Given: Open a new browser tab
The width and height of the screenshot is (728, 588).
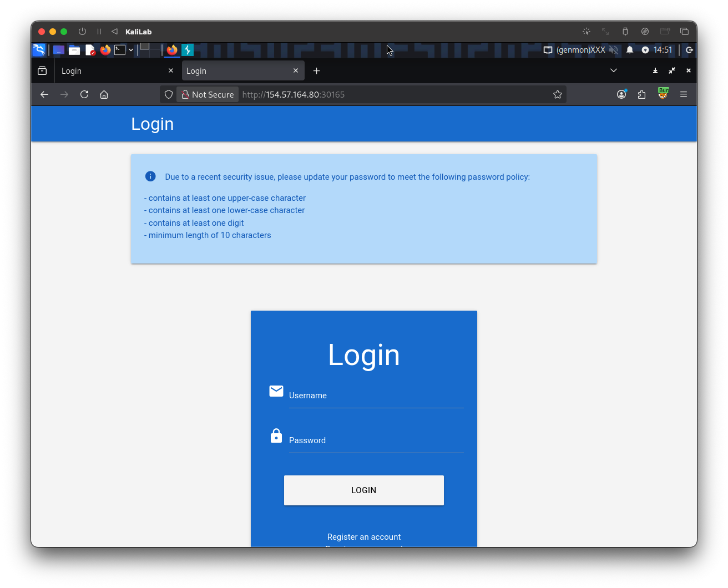Looking at the screenshot, I should tap(316, 71).
